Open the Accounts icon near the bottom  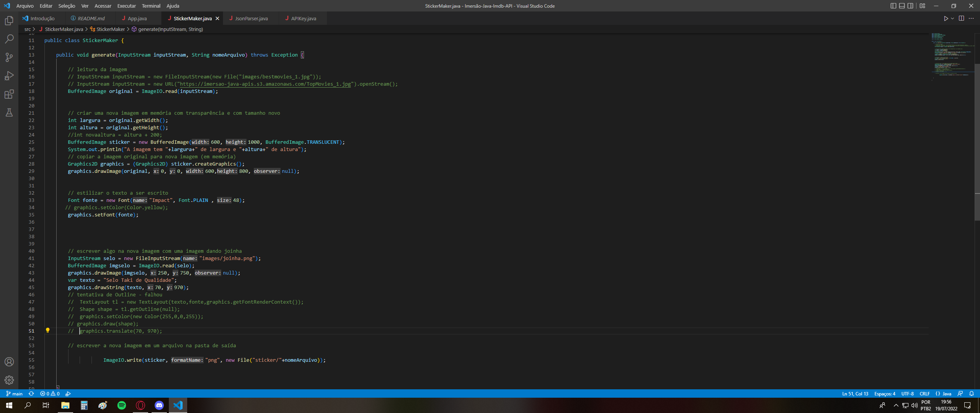pyautogui.click(x=9, y=361)
